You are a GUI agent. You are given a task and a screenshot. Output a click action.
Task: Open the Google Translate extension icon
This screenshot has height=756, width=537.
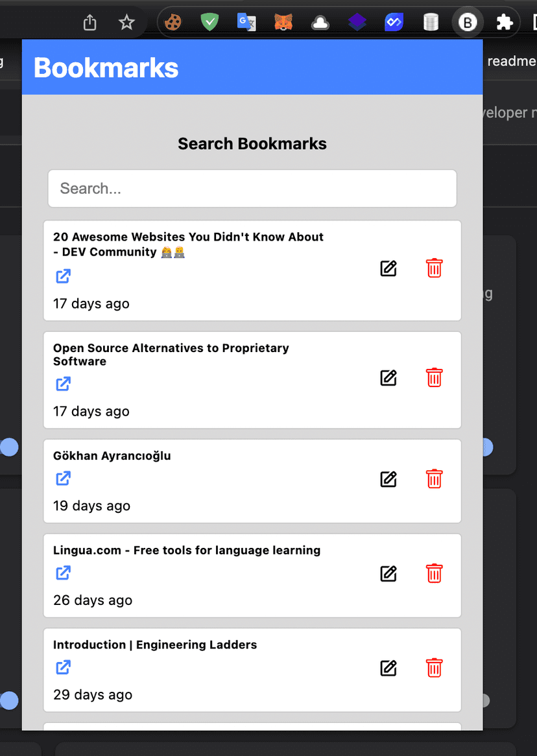click(x=246, y=21)
